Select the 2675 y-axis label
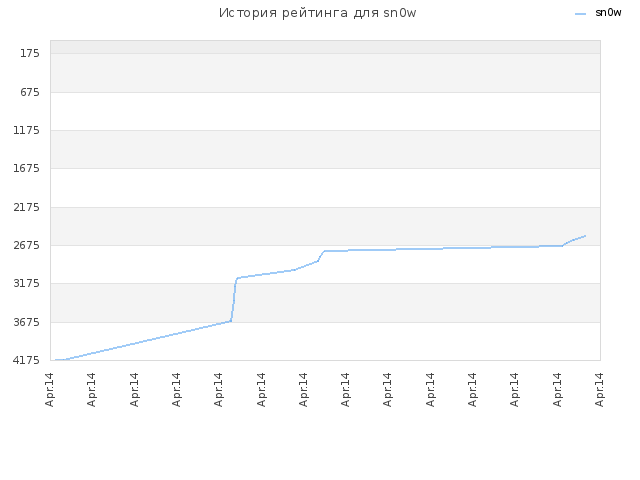Screen dimensions: 640x480 [27, 245]
